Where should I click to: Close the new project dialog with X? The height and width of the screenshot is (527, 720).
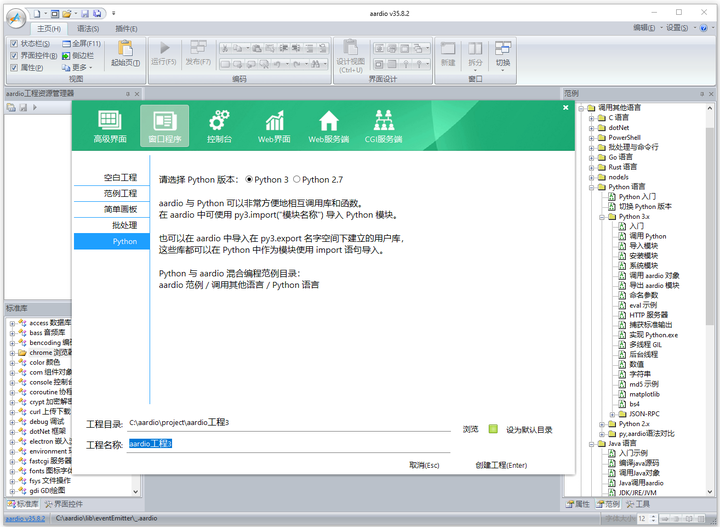[566, 107]
